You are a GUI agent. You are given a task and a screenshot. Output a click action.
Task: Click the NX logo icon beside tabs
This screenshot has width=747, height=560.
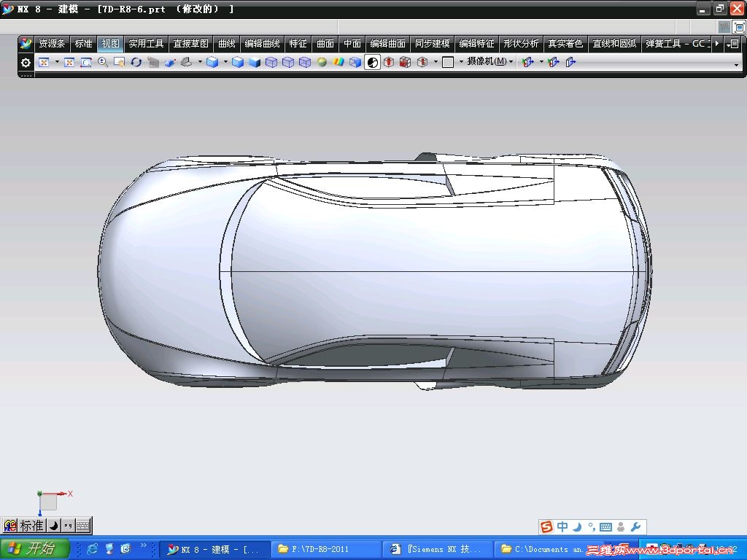coord(26,44)
